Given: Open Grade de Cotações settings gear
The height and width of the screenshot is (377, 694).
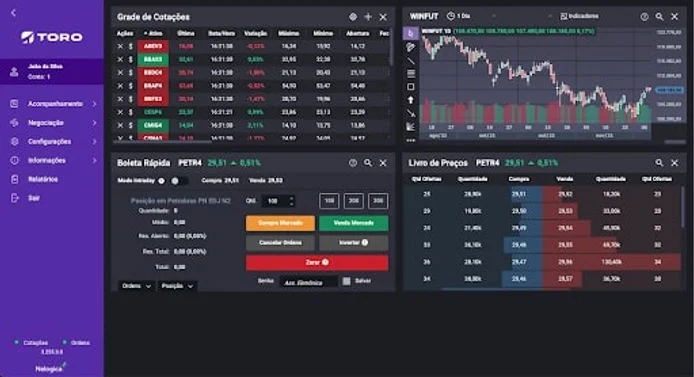Looking at the screenshot, I should tap(353, 17).
